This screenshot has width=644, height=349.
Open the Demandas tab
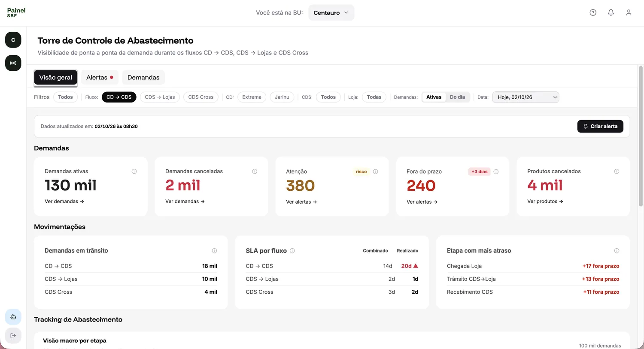pos(143,78)
